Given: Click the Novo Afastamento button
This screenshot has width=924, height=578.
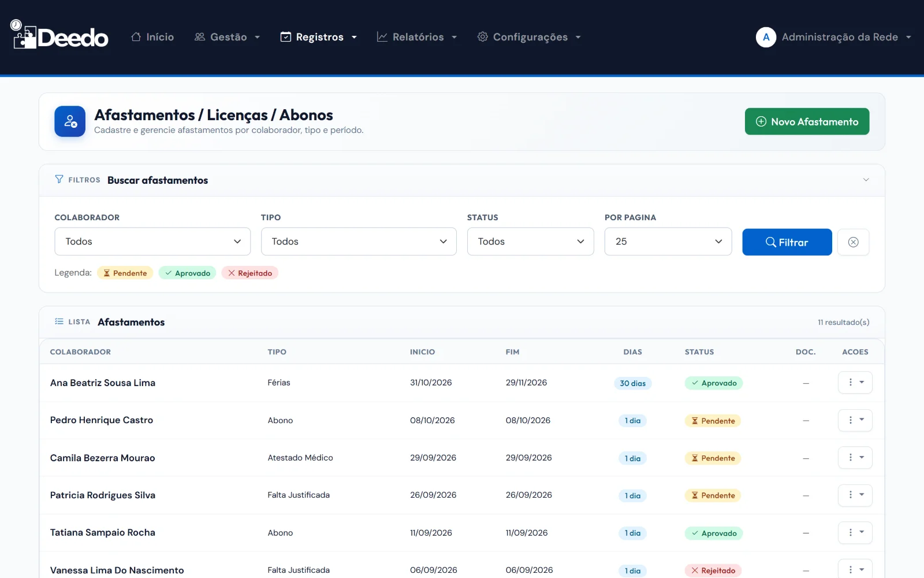Looking at the screenshot, I should (x=807, y=121).
